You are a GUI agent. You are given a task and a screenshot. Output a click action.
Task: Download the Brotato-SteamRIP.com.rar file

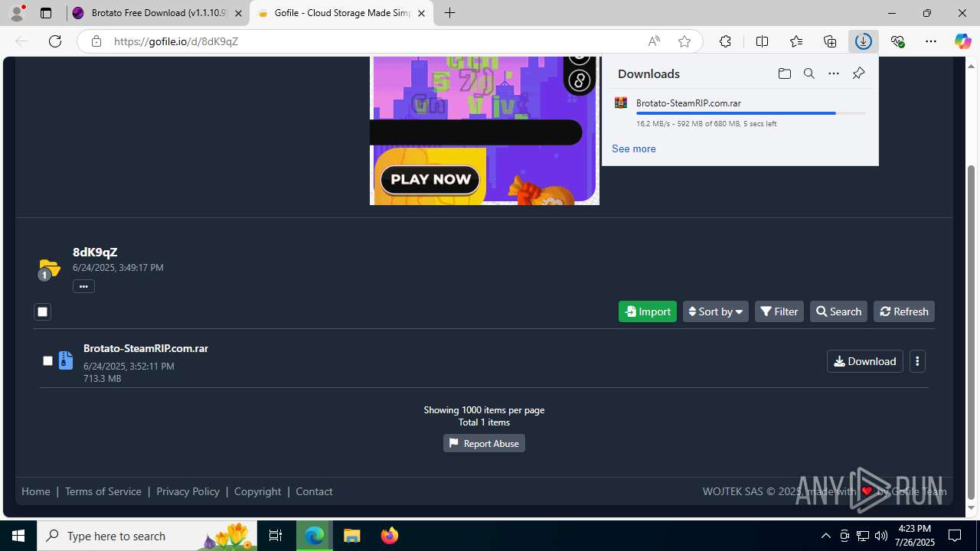(x=865, y=361)
